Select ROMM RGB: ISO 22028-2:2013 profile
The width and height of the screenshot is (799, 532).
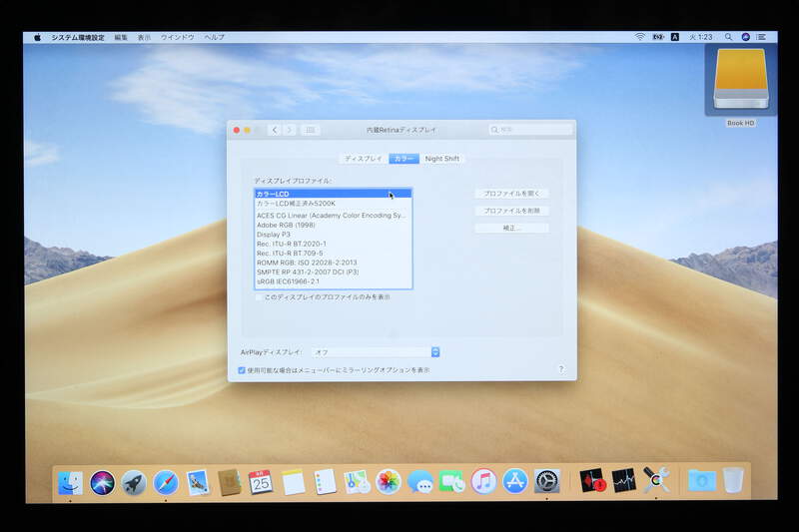point(334,263)
